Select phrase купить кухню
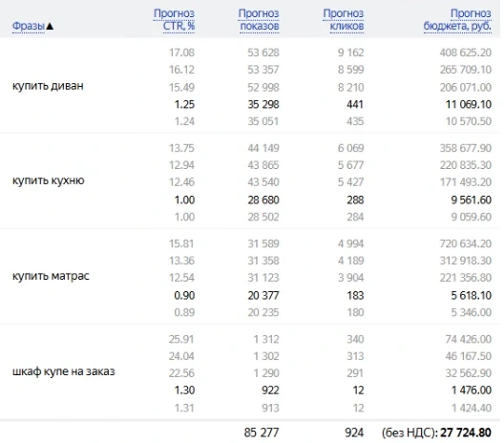Image resolution: width=504 pixels, height=443 pixels. point(49,180)
